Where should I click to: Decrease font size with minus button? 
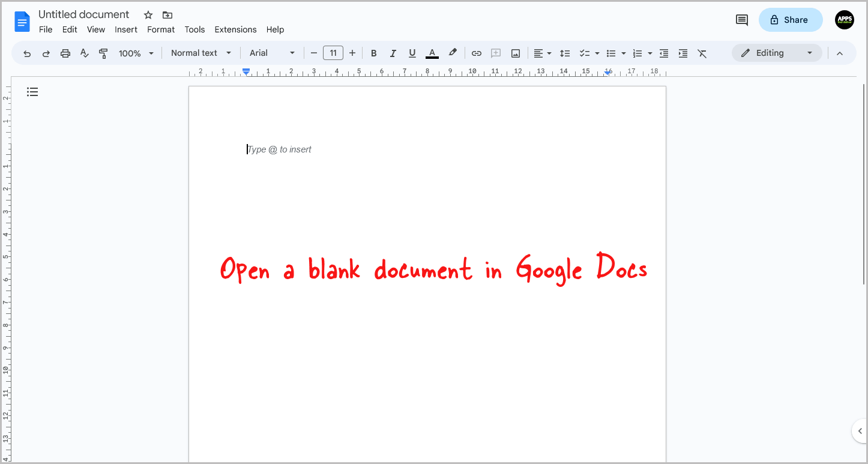(314, 53)
